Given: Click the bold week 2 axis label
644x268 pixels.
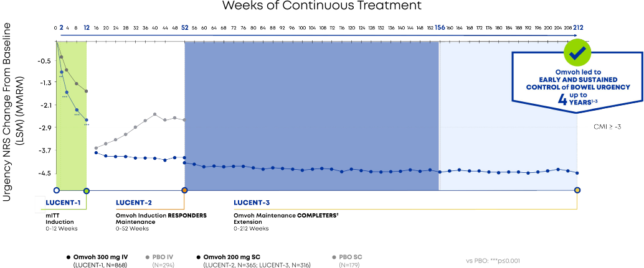Looking at the screenshot, I should (x=61, y=28).
